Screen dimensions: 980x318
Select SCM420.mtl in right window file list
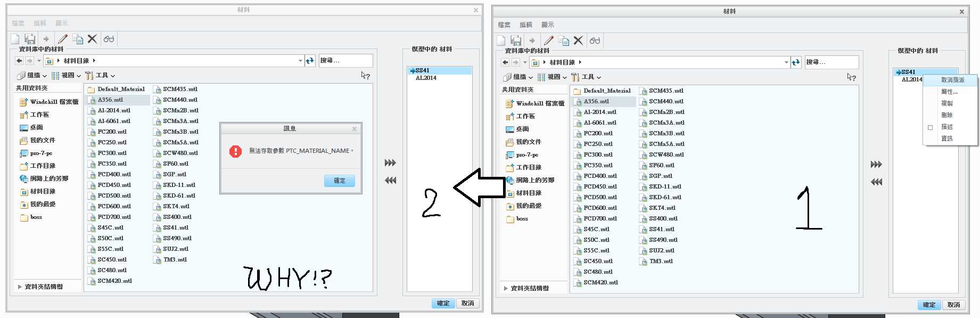pyautogui.click(x=596, y=282)
